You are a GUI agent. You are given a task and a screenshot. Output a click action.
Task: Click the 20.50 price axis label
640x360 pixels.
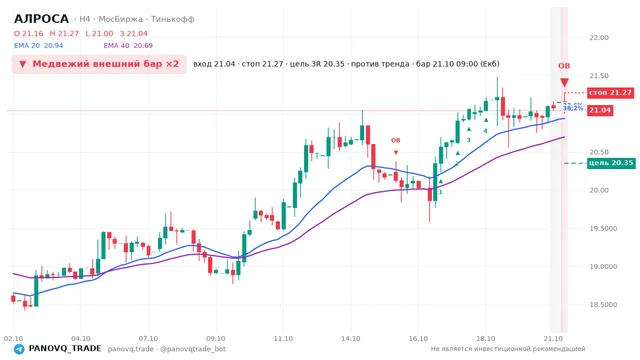click(x=599, y=152)
